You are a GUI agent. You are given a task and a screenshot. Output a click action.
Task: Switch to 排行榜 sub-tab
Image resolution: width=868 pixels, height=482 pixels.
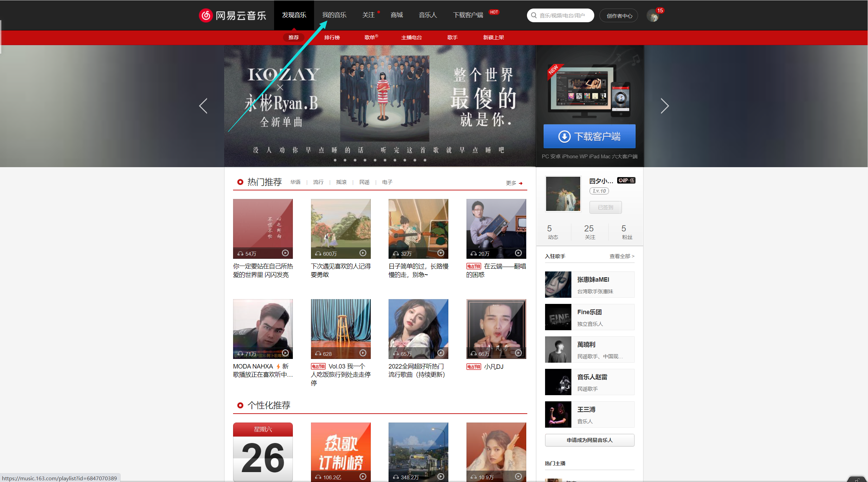tap(332, 38)
